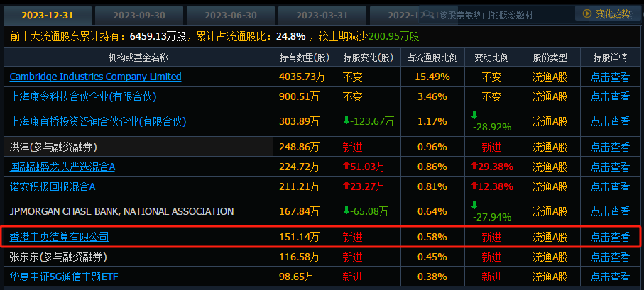Click the 张东东(参与融资融券) name
The image size is (644, 290).
coord(58,257)
